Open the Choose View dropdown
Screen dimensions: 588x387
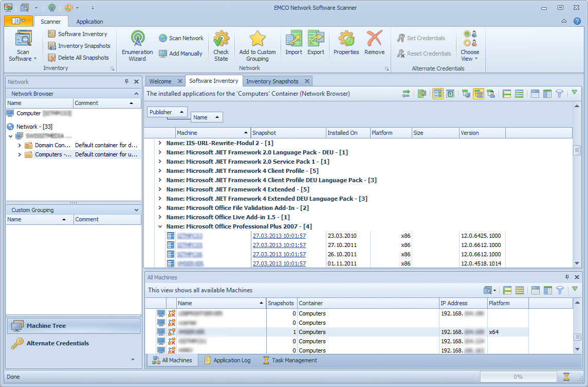(470, 46)
